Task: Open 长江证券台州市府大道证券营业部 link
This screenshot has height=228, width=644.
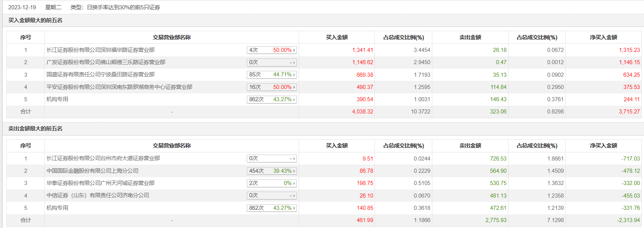Action: [103, 158]
